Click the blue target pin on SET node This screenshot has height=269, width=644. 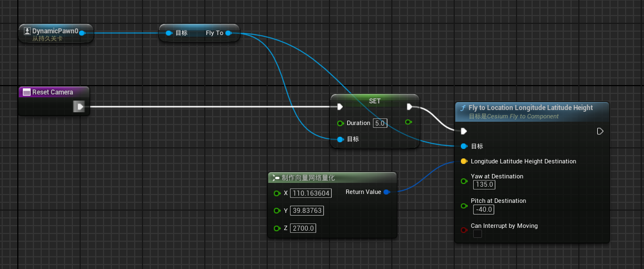point(340,140)
